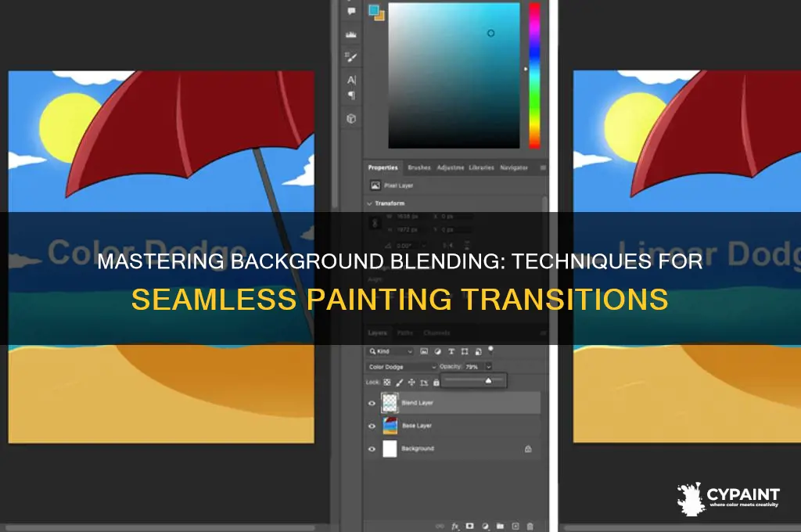This screenshot has width=801, height=532.
Task: Toggle the layer filtering switch
Action: click(x=490, y=350)
